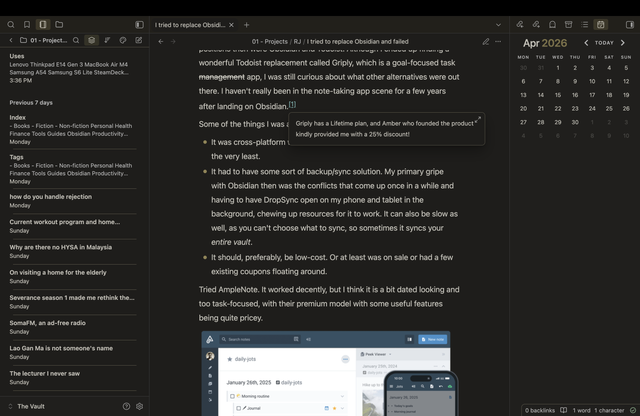Open 'Severance season 1 made me rethink the...'
640x416 pixels.
[73, 302]
